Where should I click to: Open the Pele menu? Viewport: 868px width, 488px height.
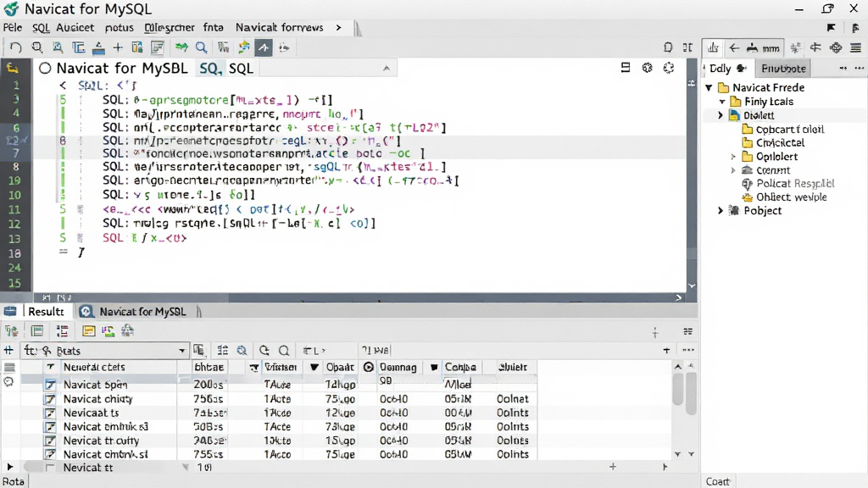[13, 28]
